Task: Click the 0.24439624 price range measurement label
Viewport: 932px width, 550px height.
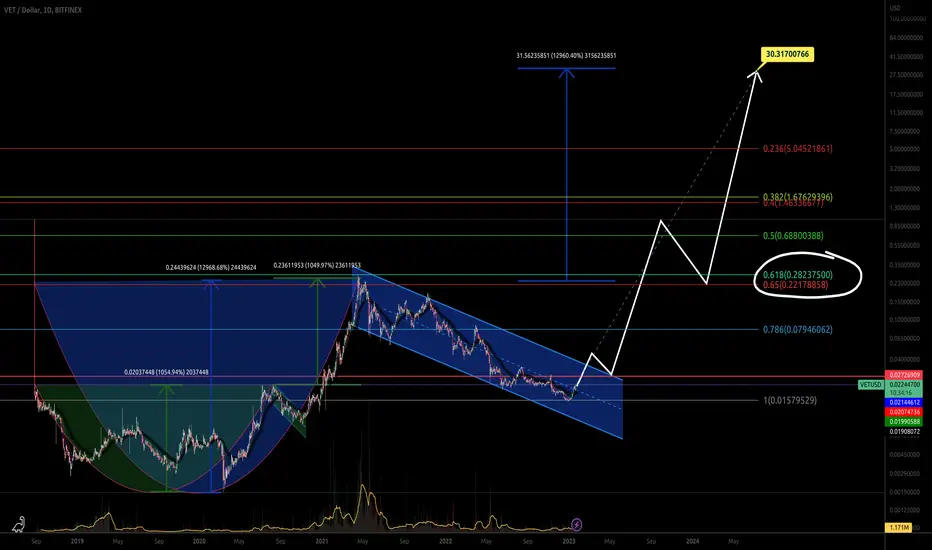Action: [x=211, y=268]
